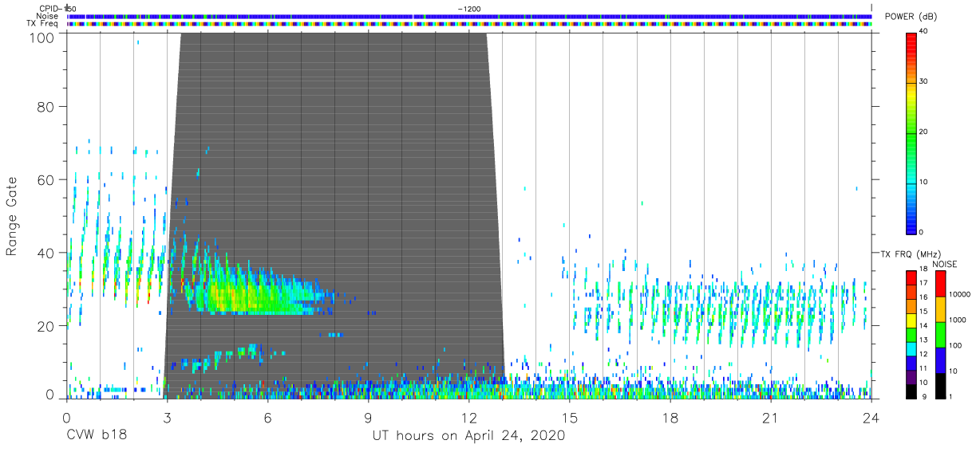This screenshot has height=452, width=980.
Task: Click the 'POWER (dB)' legend title
Action: [x=910, y=17]
